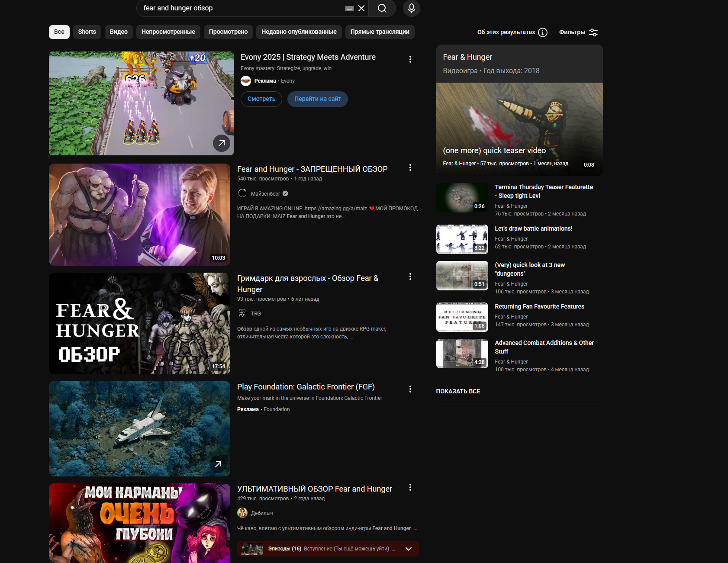Select the 'Shorts' filter chip
Screen dimensions: 728x563
87,32
